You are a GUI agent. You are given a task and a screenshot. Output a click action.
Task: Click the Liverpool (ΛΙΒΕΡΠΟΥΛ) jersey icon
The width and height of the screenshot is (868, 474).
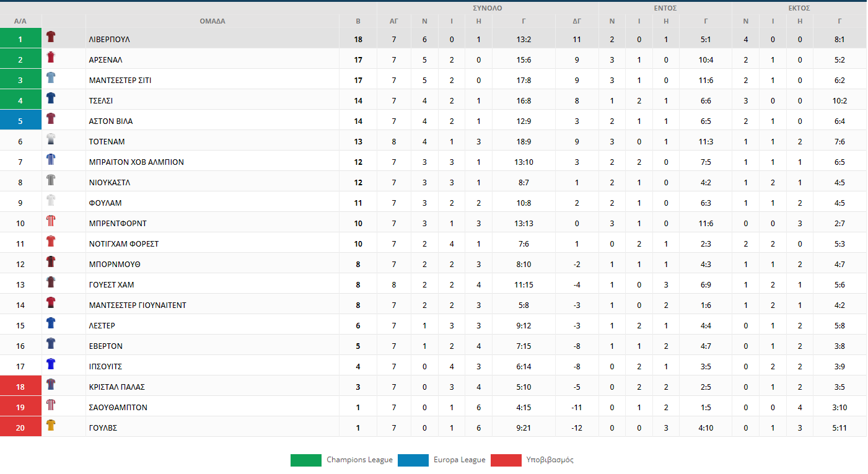coord(51,37)
